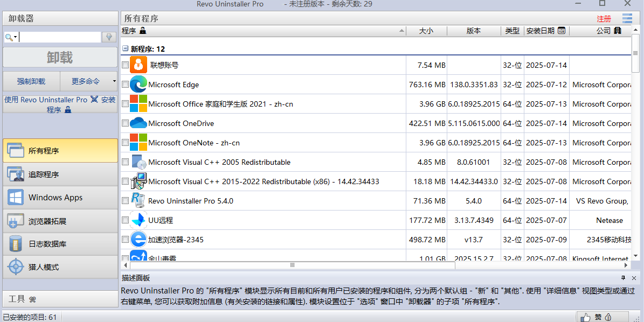Click the pin icon in 描述面板

624,278
